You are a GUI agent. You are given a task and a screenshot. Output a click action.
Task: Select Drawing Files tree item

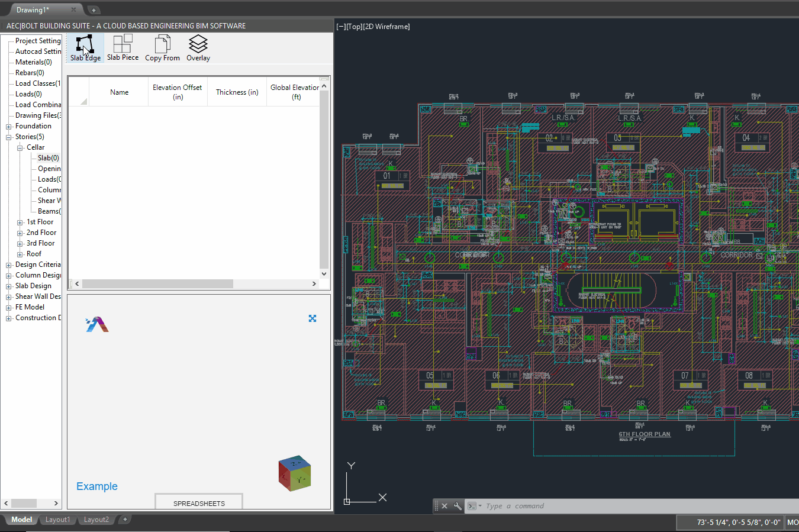pos(38,115)
